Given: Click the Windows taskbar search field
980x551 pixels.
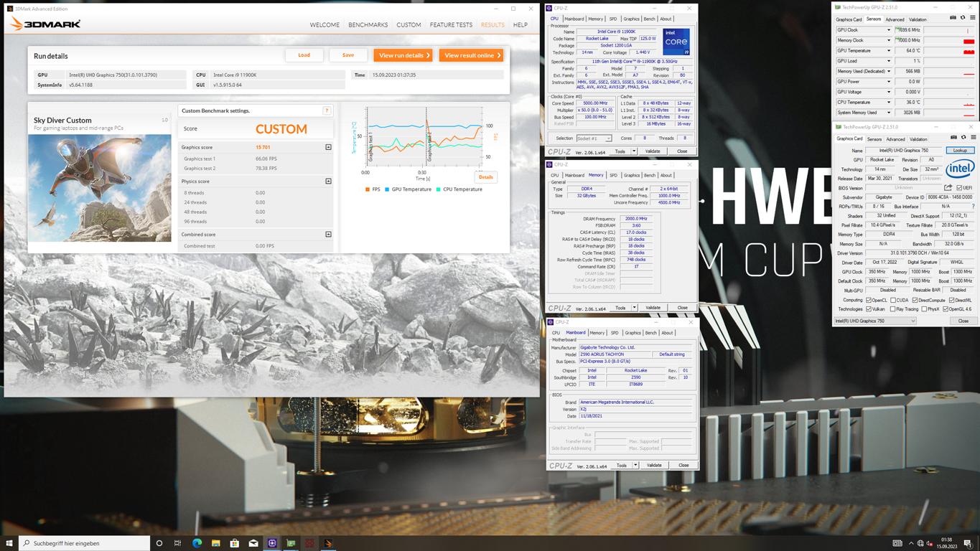Looking at the screenshot, I should (85, 543).
